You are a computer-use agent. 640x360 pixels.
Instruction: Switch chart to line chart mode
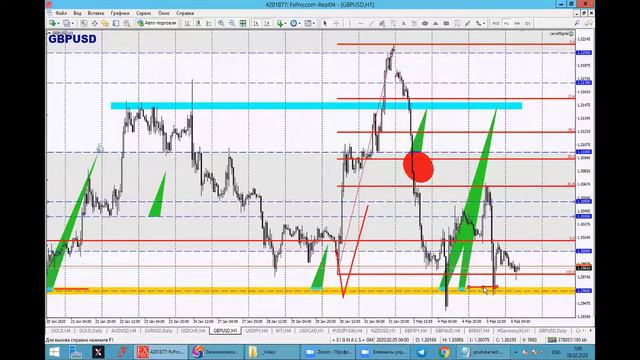pyautogui.click(x=209, y=23)
